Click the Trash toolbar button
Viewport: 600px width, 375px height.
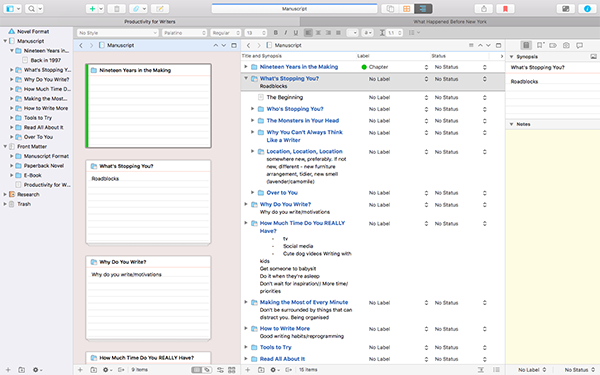(117, 8)
